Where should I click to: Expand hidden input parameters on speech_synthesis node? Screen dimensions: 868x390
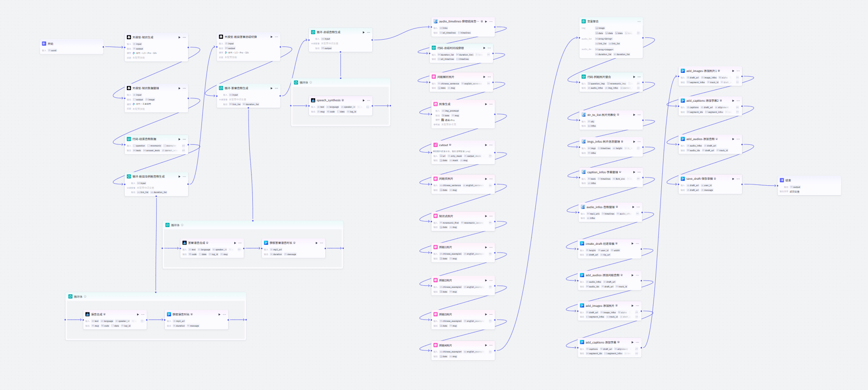[368, 107]
